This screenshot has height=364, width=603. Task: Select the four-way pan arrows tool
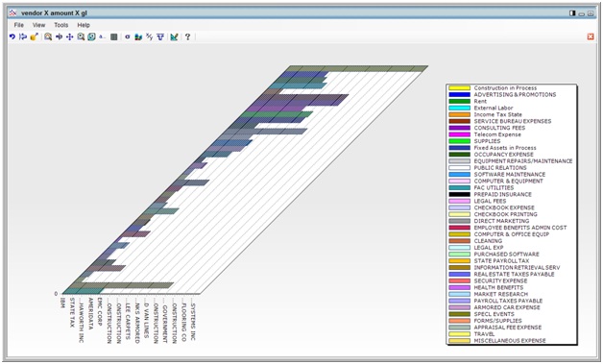click(69, 36)
